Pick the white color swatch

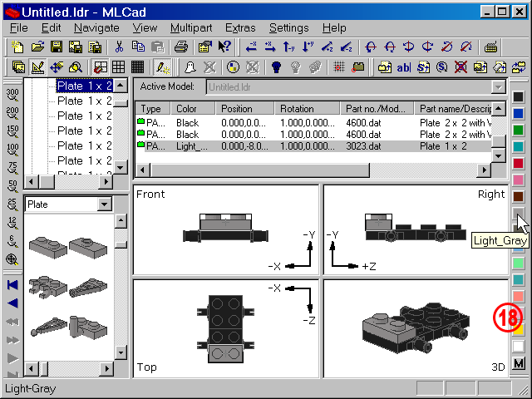[519, 347]
